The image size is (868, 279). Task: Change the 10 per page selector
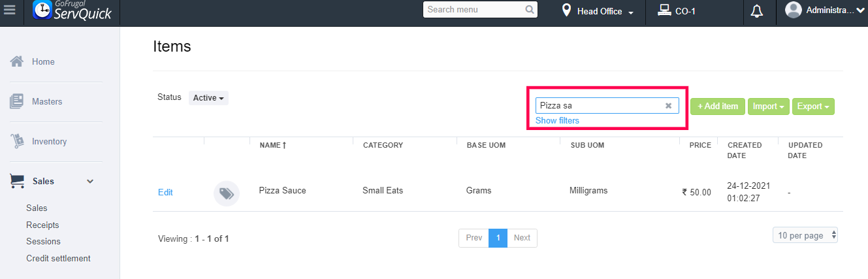click(805, 236)
